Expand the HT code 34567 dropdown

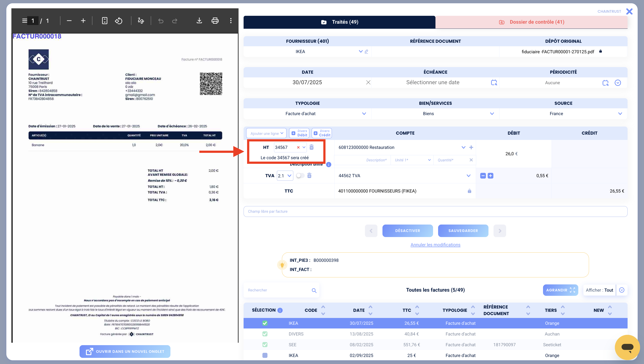pyautogui.click(x=304, y=147)
